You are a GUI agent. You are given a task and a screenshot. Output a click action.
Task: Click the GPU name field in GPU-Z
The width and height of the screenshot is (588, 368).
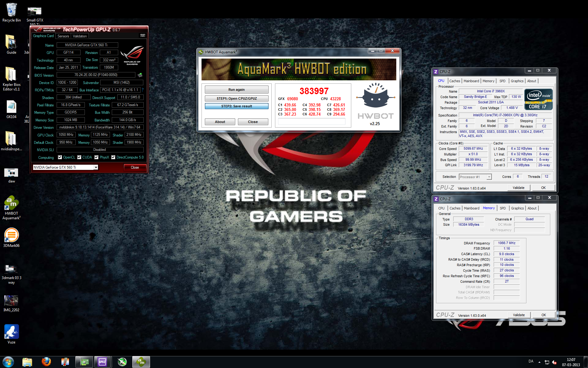point(87,45)
